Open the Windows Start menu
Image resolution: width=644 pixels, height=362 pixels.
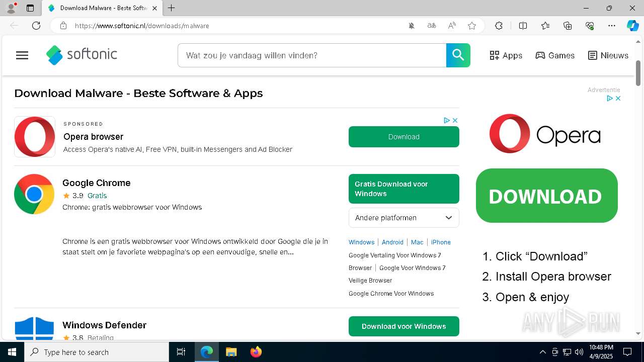12,352
